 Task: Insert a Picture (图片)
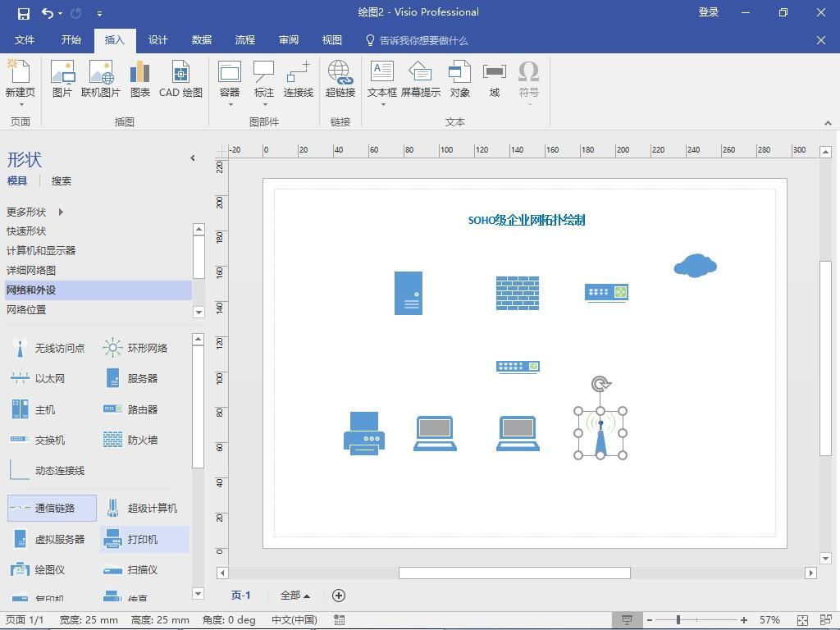[62, 80]
